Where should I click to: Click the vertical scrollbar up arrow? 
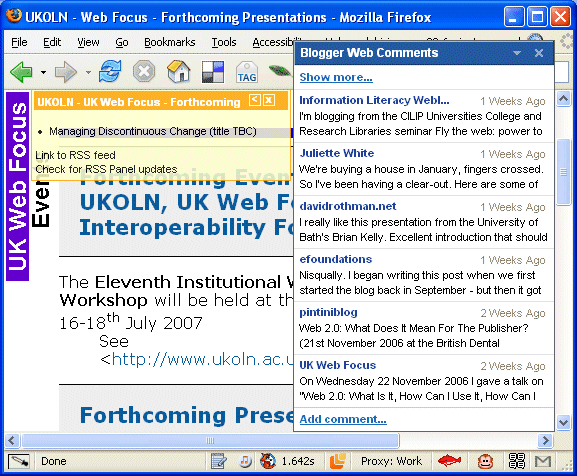point(563,99)
